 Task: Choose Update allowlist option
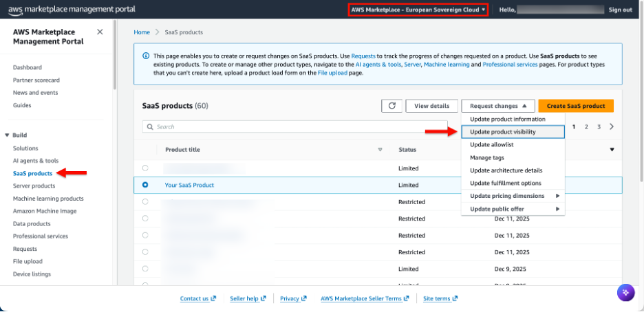(x=513, y=145)
